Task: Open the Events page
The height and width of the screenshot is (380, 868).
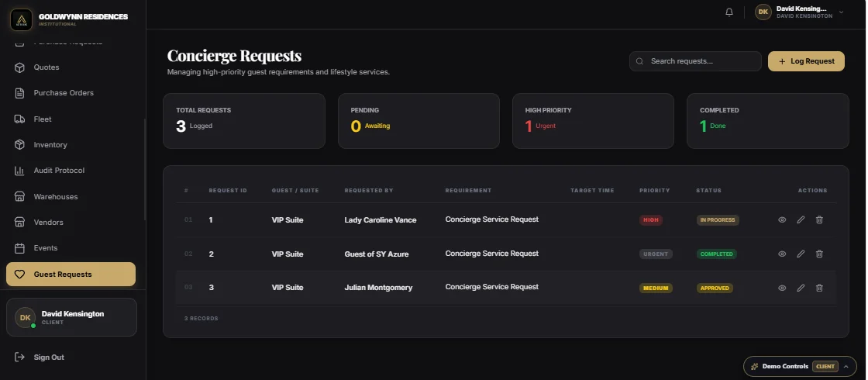Action: [x=71, y=248]
